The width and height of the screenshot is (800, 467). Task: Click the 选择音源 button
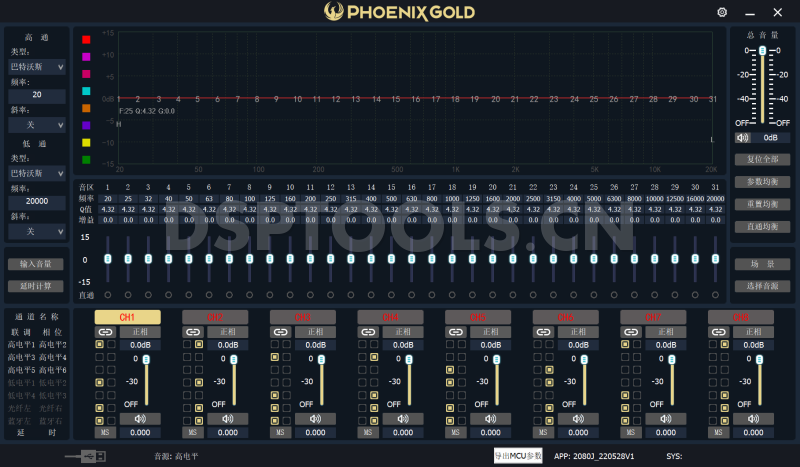[763, 286]
